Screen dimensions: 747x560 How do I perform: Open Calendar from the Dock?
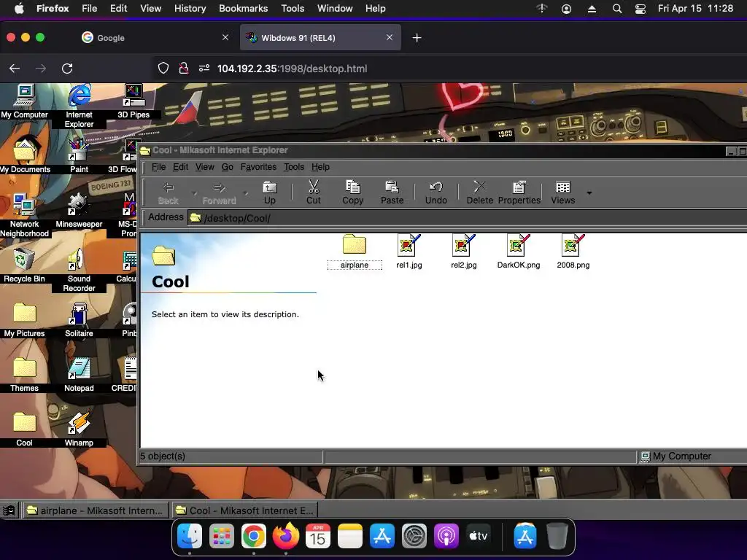click(x=318, y=537)
